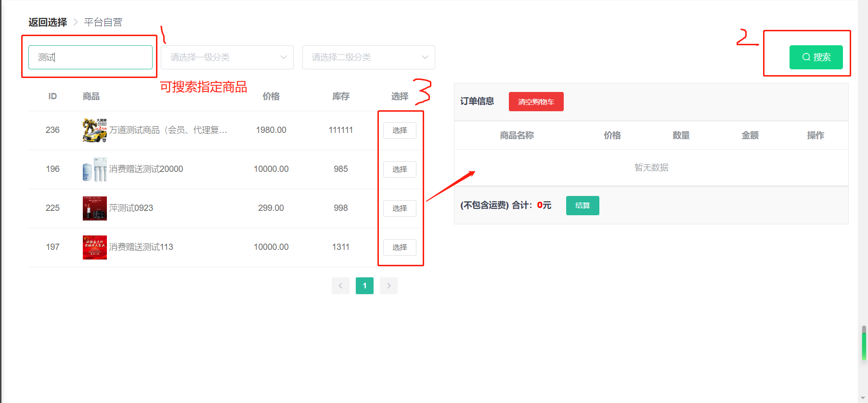Image resolution: width=868 pixels, height=403 pixels.
Task: Select page 1 in pagination
Action: tap(364, 286)
